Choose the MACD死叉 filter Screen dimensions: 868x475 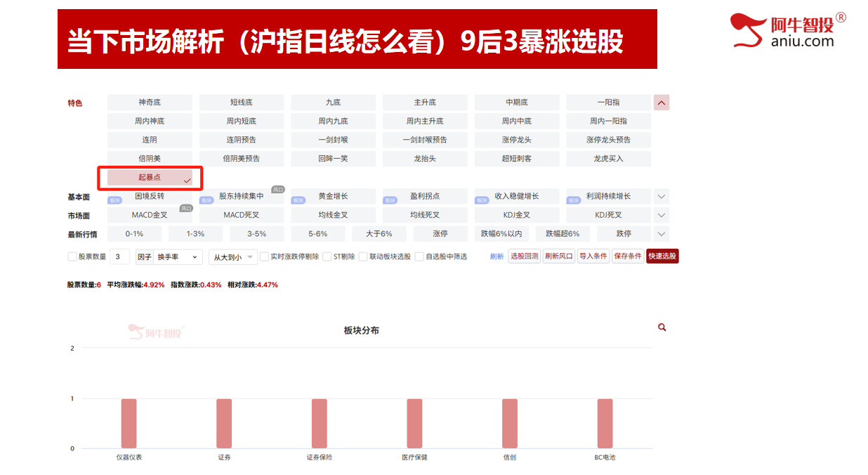[x=242, y=215]
